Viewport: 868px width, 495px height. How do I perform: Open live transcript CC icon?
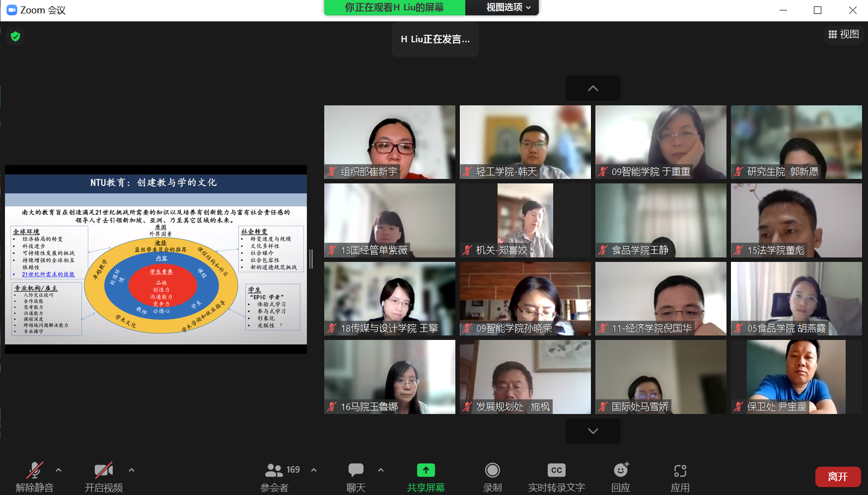[556, 470]
